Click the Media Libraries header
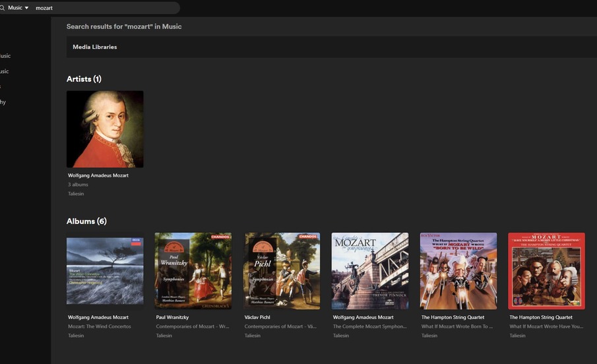The width and height of the screenshot is (597, 364). (95, 47)
